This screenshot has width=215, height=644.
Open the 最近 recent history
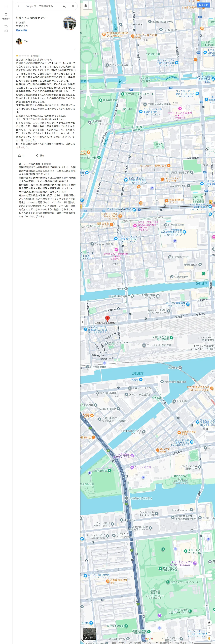click(6, 28)
